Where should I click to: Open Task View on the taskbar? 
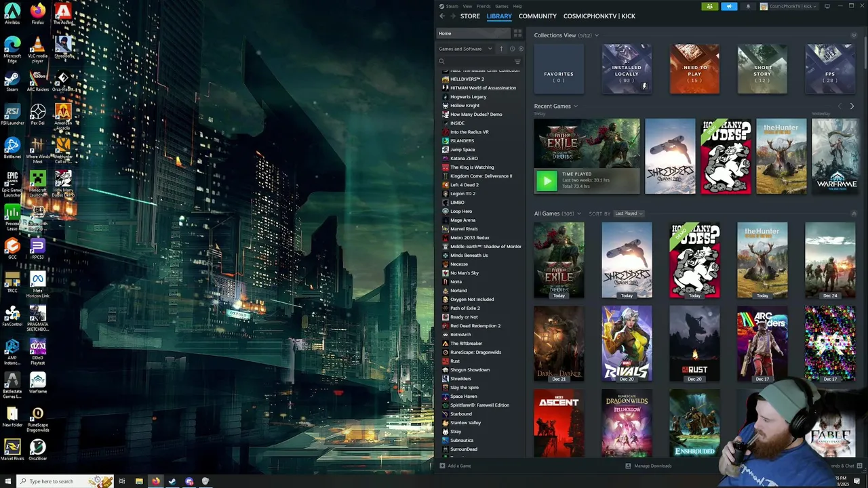(x=122, y=481)
